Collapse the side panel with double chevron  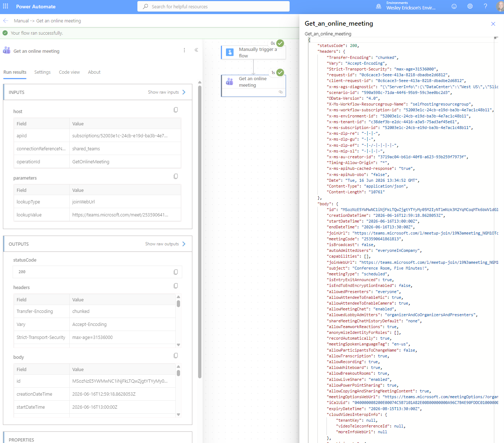[x=196, y=50]
